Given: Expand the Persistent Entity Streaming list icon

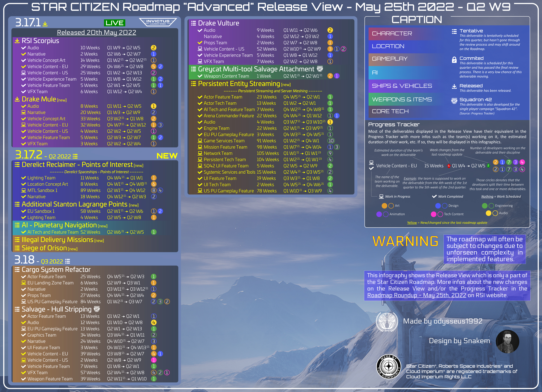Looking at the screenshot, I should pos(193,84).
